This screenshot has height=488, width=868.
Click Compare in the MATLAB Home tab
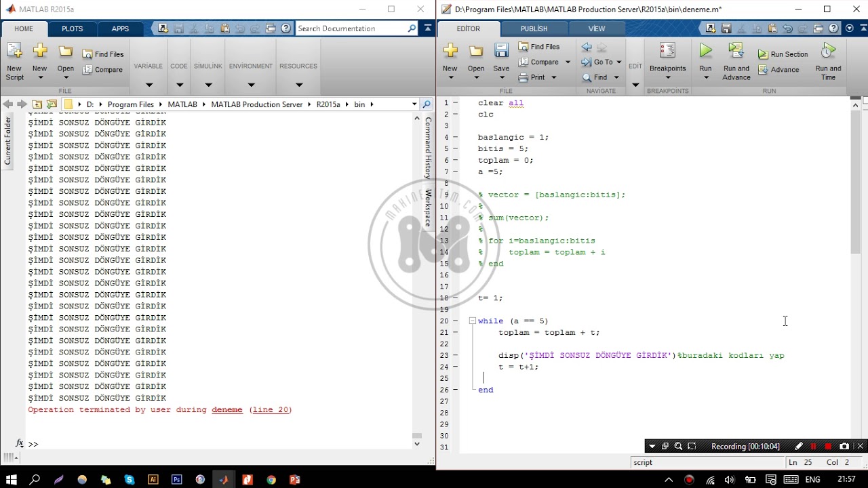[102, 70]
